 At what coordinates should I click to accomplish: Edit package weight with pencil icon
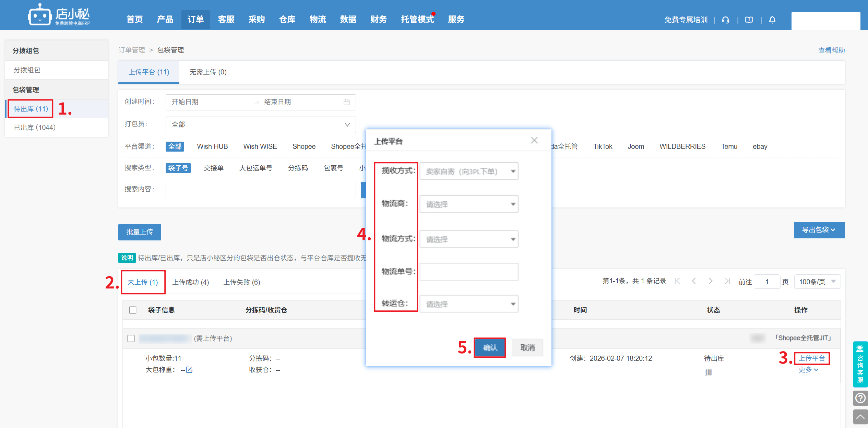[x=189, y=370]
